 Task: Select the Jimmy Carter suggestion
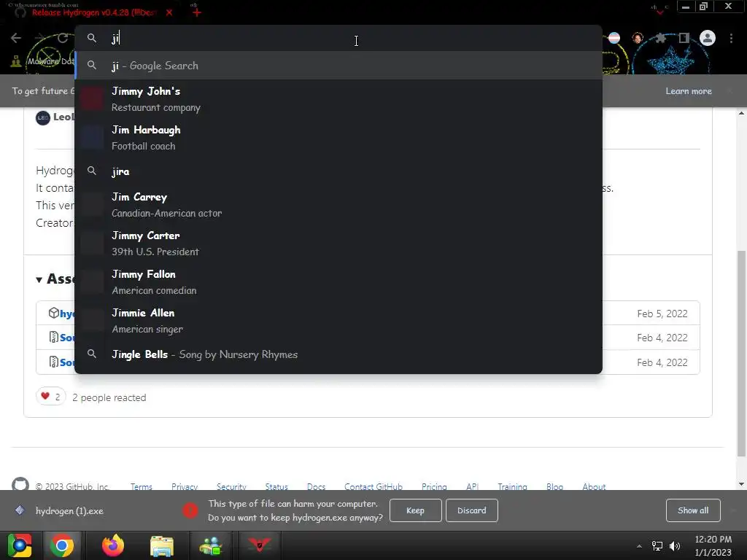(338, 244)
